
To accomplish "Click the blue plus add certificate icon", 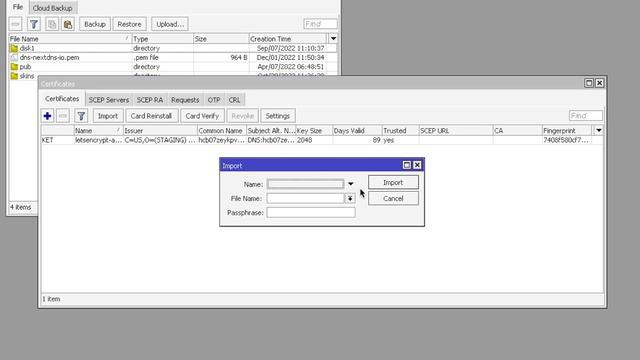I will pos(47,116).
